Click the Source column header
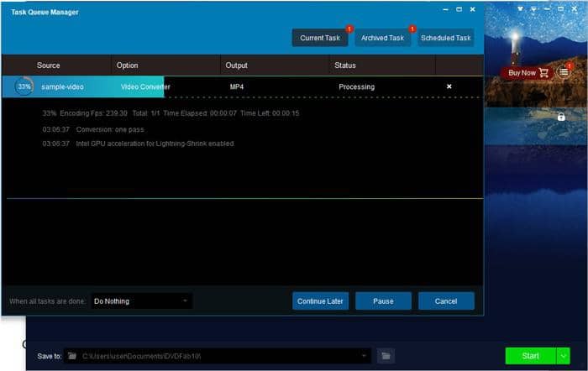The width and height of the screenshot is (588, 371). click(x=48, y=65)
